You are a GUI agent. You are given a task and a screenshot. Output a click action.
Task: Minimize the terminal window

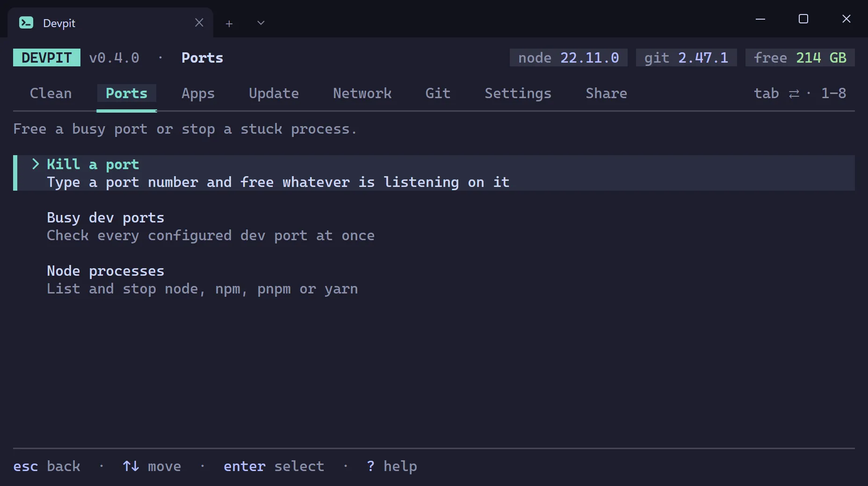tap(760, 19)
